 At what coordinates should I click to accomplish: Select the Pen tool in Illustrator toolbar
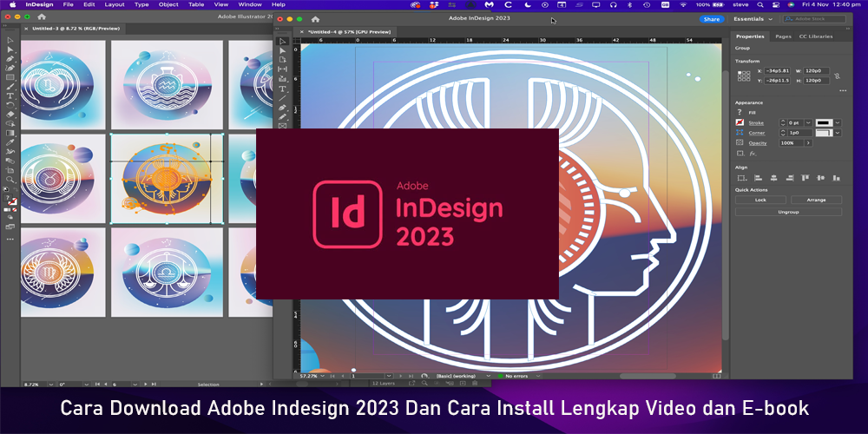10,59
